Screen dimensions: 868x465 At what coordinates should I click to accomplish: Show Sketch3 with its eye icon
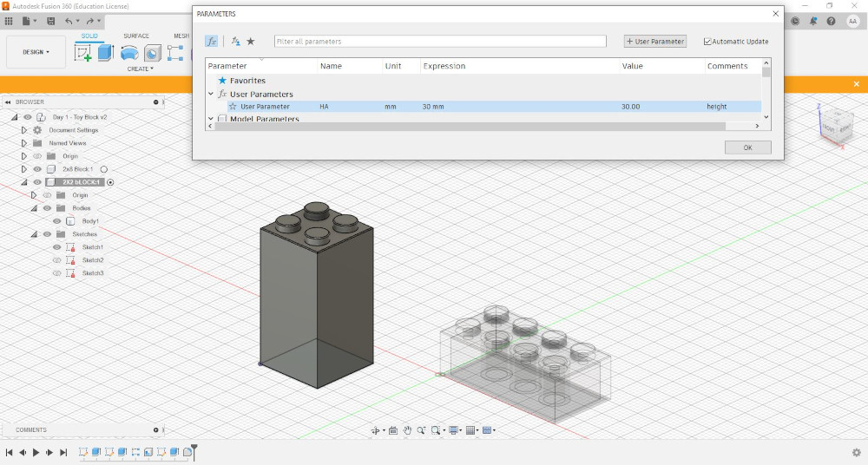[x=57, y=273]
